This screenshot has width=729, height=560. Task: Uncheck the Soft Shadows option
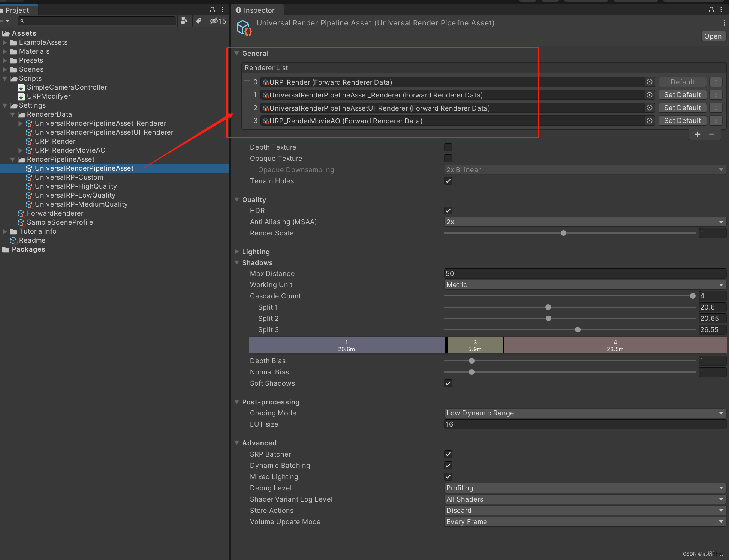(x=448, y=383)
